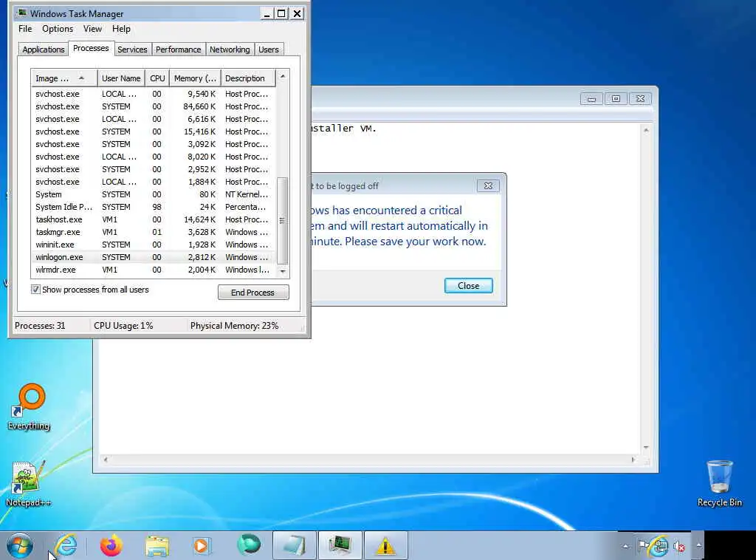
Task: Click the green globe taskbar icon
Action: [249, 544]
